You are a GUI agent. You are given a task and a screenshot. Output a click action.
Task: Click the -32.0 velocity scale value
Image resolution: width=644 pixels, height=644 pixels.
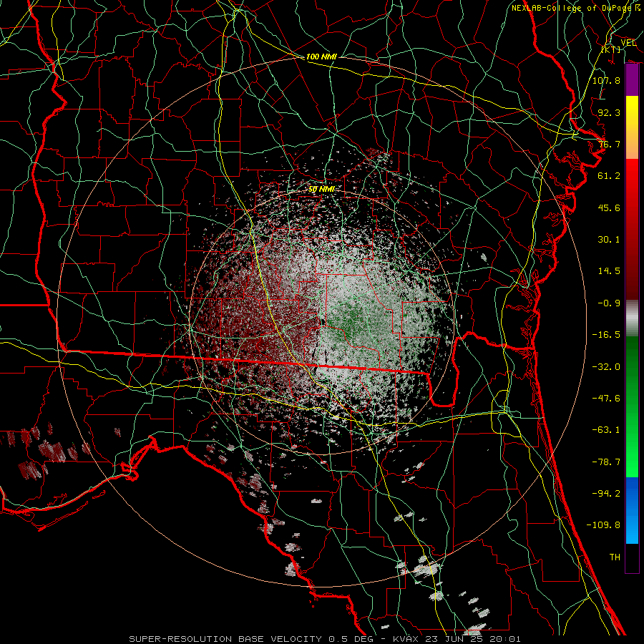point(606,367)
